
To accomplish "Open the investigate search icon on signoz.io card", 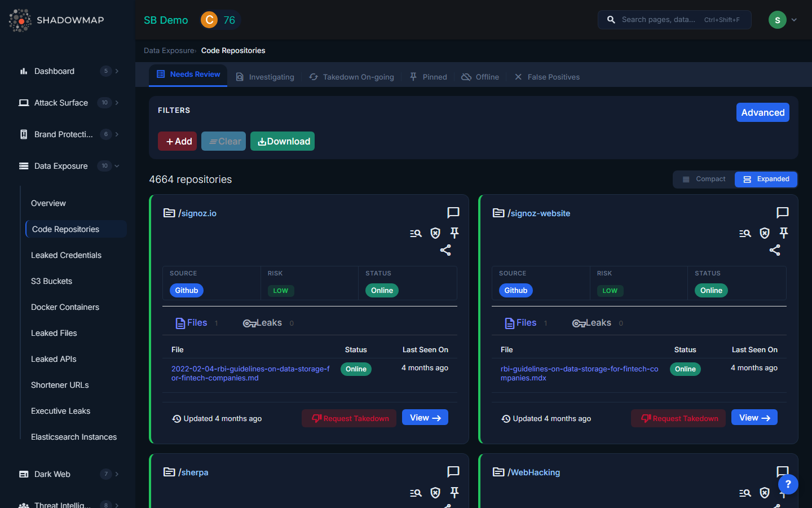I will click(416, 233).
